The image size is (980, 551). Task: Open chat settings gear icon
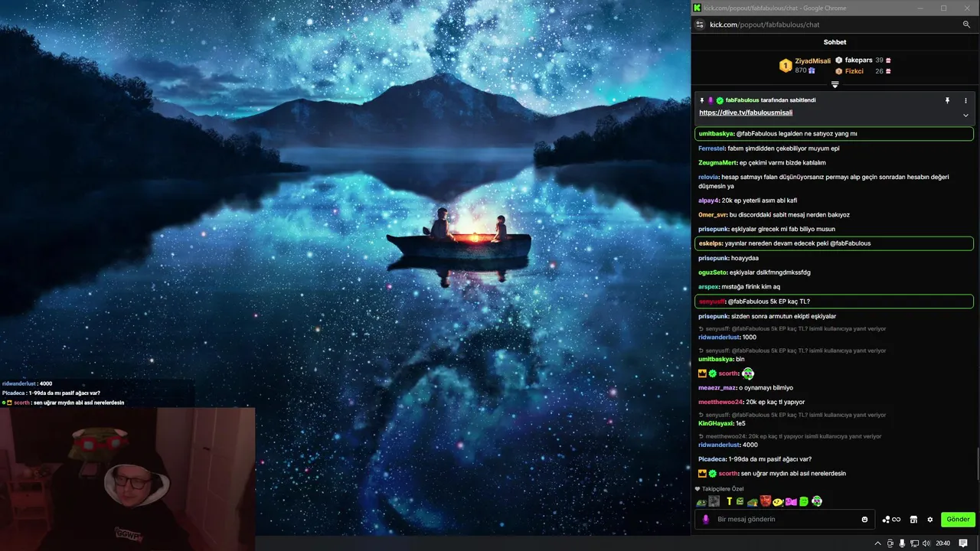(930, 519)
